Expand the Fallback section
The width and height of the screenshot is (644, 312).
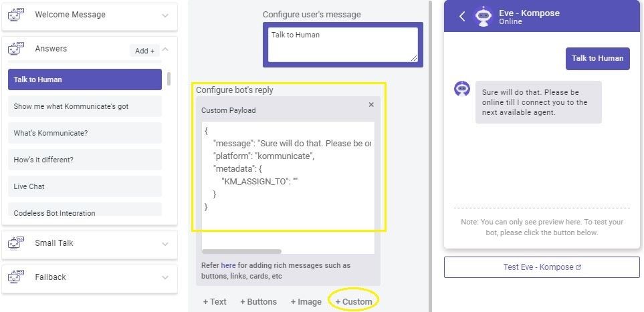tap(165, 277)
